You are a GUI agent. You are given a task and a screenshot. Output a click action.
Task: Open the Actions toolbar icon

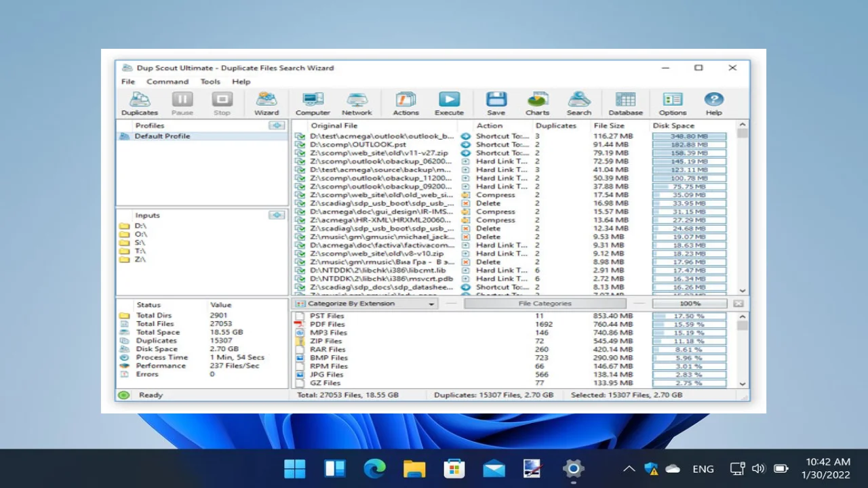click(406, 104)
